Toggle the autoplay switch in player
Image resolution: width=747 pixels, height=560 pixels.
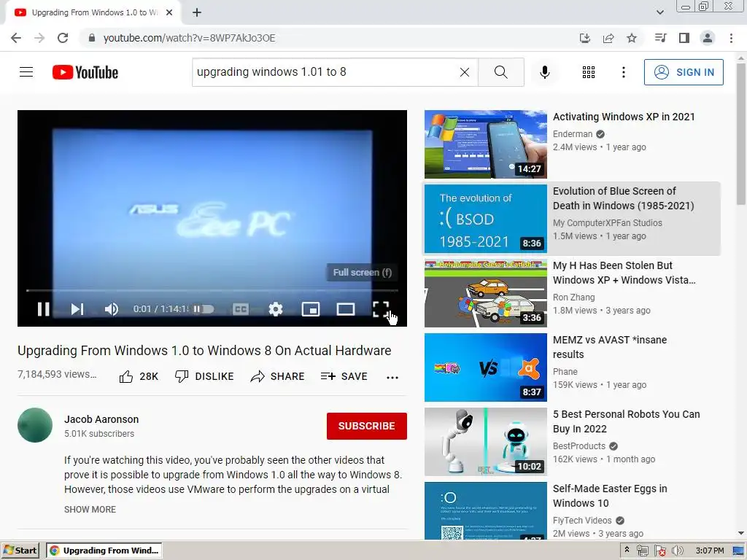[x=204, y=309]
